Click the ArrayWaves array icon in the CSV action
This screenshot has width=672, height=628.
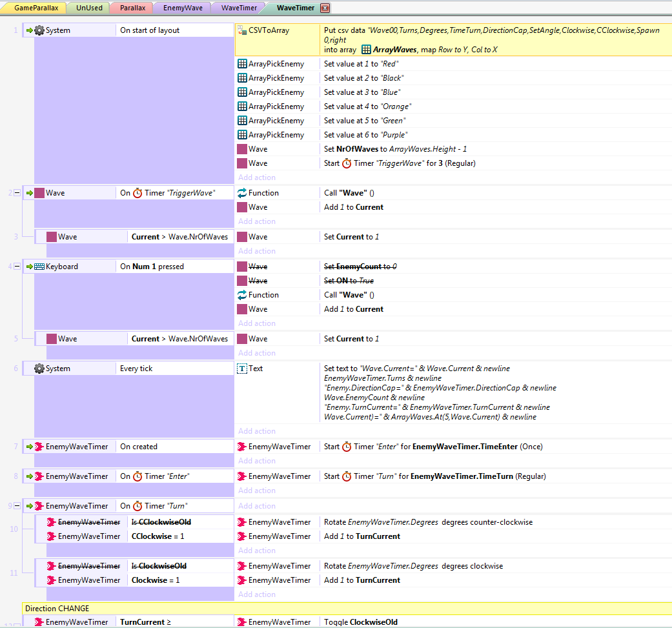(366, 50)
